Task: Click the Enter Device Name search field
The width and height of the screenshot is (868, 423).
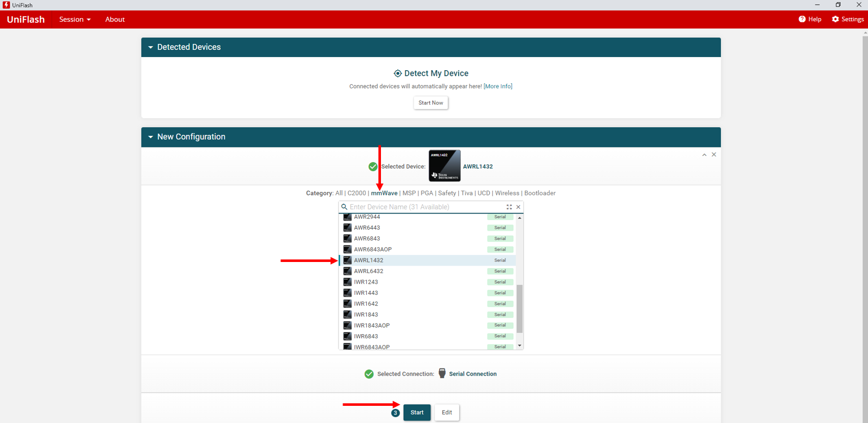Action: click(x=426, y=207)
